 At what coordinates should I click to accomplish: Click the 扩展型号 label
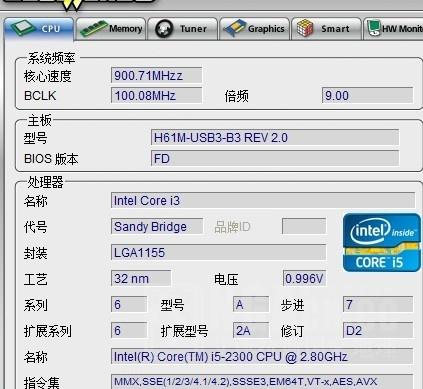184,331
